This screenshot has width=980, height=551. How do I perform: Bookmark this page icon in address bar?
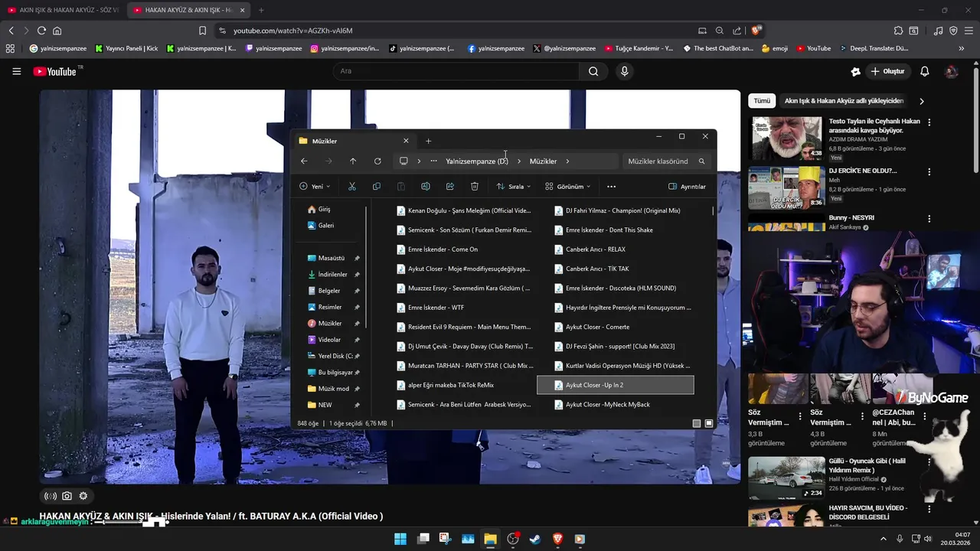202,31
